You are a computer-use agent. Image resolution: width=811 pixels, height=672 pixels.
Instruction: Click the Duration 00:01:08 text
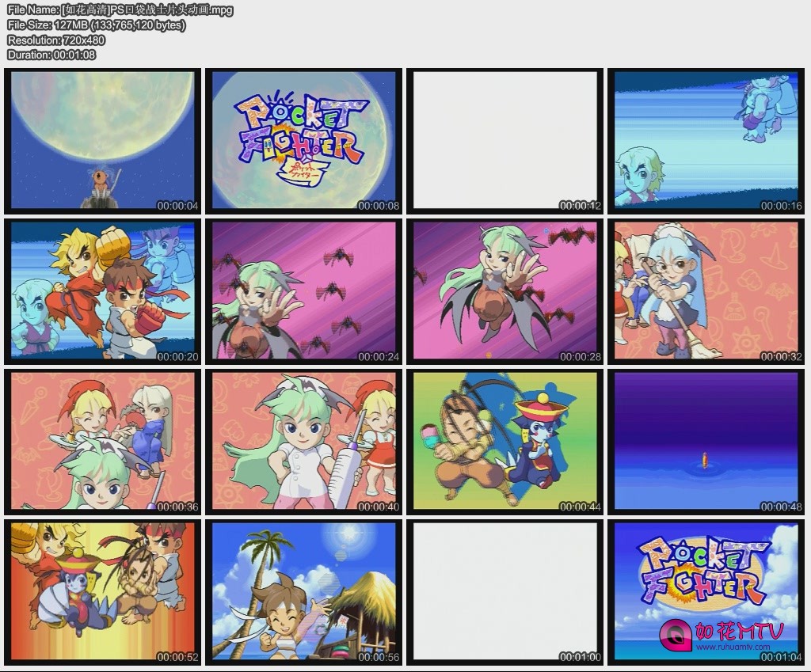pos(51,55)
